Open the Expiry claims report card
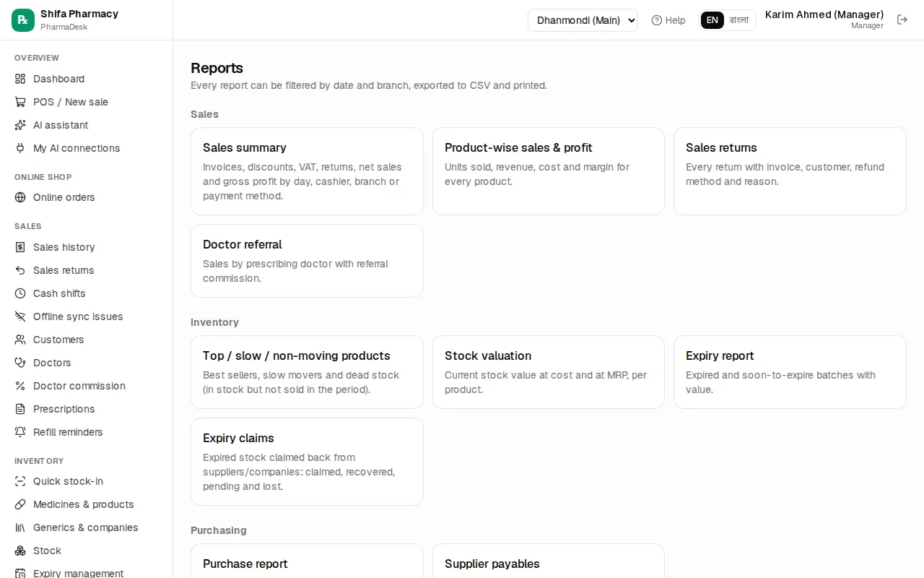Image resolution: width=924 pixels, height=578 pixels. pyautogui.click(x=307, y=462)
